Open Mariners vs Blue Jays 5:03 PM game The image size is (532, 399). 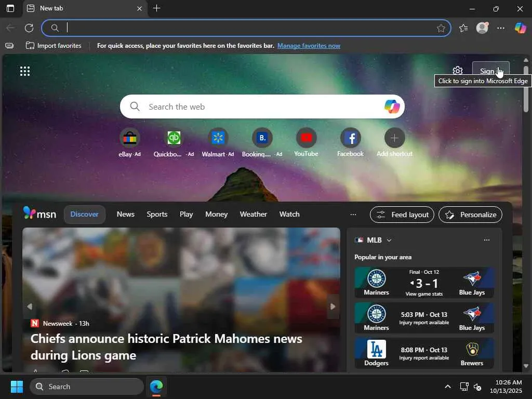(424, 318)
